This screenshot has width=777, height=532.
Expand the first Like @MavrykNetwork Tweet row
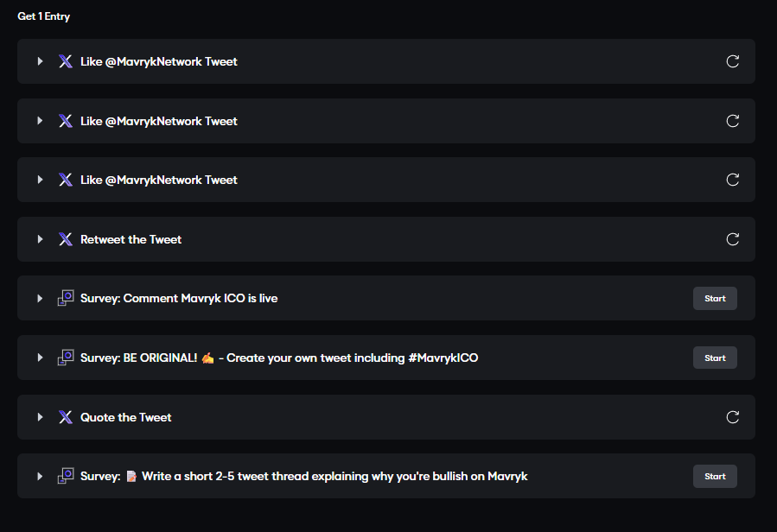coord(40,61)
